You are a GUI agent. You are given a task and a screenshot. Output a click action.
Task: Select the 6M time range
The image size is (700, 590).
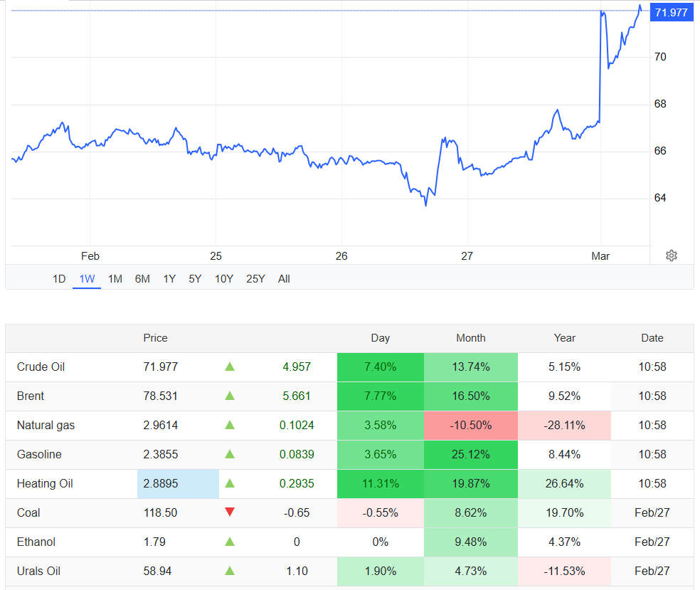pos(142,278)
